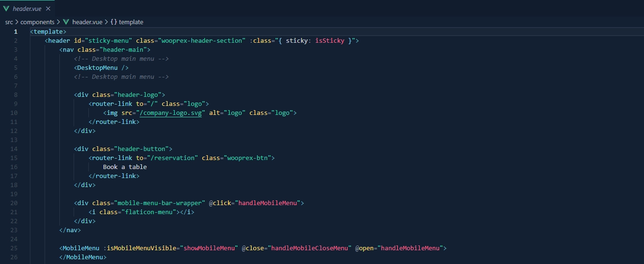Click the opening <template> tag
Viewport: 644px width, 264px height.
(x=48, y=31)
